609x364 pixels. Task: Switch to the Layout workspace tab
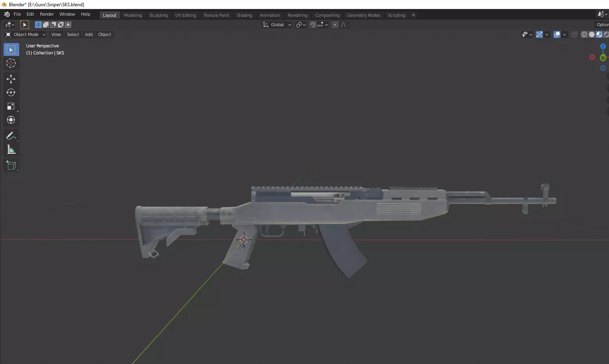coord(110,15)
